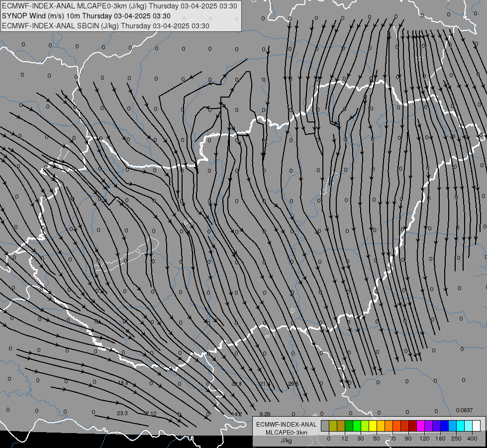
Task: Click the 18.8 value on the map
Action: tap(123, 383)
